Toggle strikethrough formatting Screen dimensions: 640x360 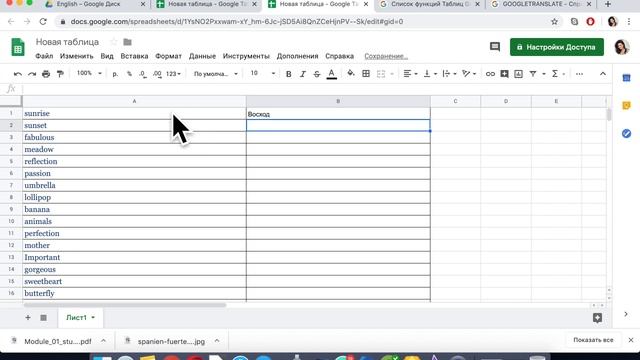pyautogui.click(x=317, y=74)
